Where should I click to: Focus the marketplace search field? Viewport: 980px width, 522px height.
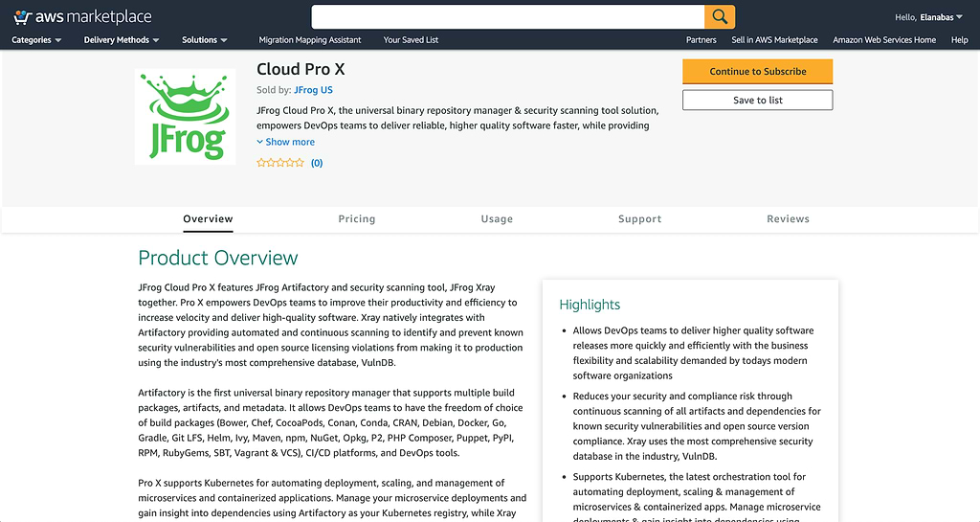coord(507,17)
